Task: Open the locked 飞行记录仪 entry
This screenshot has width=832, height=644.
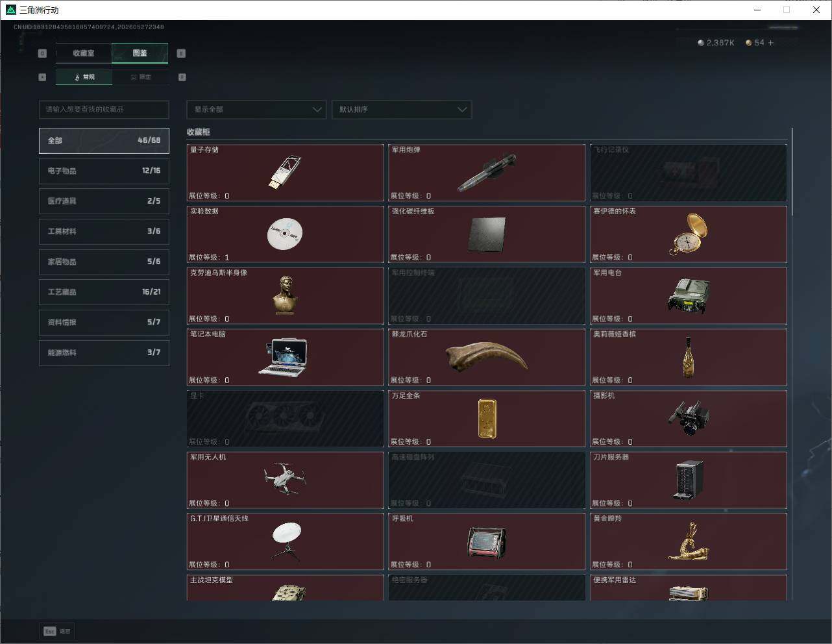Action: (x=688, y=173)
